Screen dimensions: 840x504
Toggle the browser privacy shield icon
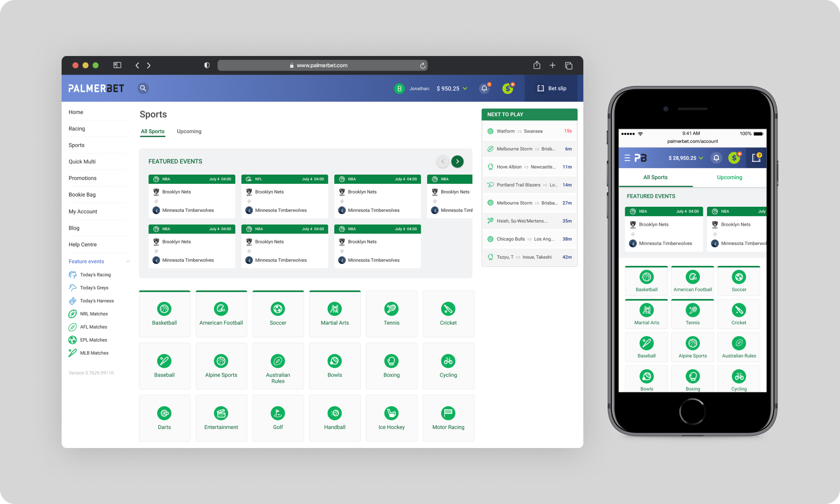pos(207,65)
